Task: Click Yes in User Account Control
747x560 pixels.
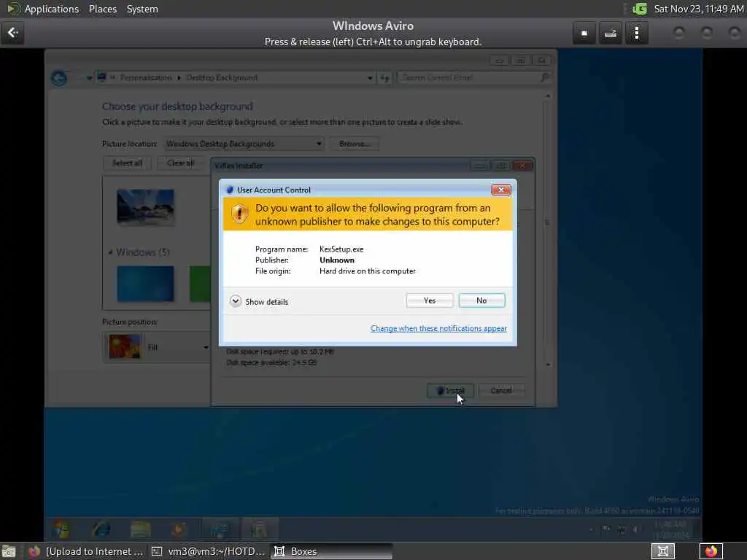Action: pos(429,300)
